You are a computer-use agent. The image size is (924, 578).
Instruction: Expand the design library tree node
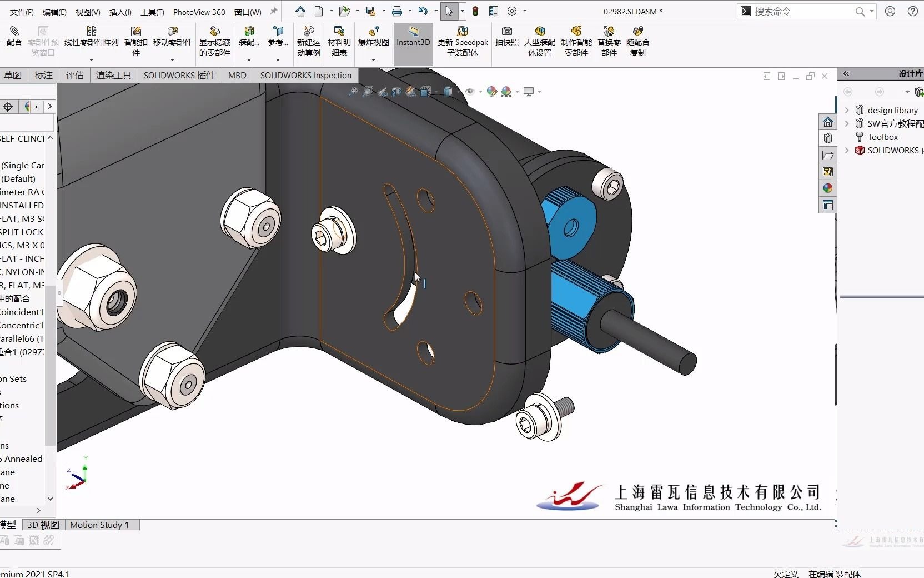[847, 110]
